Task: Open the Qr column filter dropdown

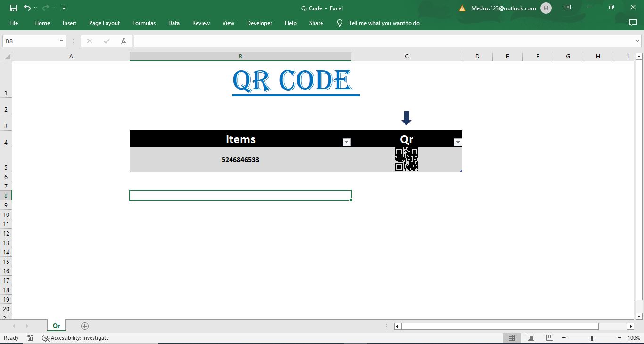Action: coord(458,142)
